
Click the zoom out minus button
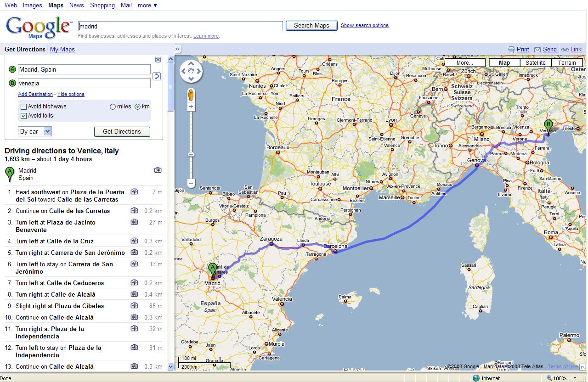click(191, 182)
